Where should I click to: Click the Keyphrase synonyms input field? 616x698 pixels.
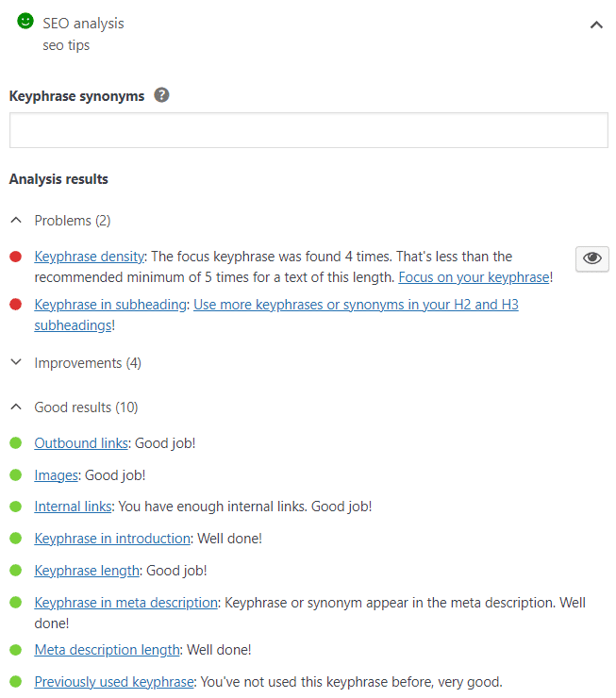click(308, 130)
